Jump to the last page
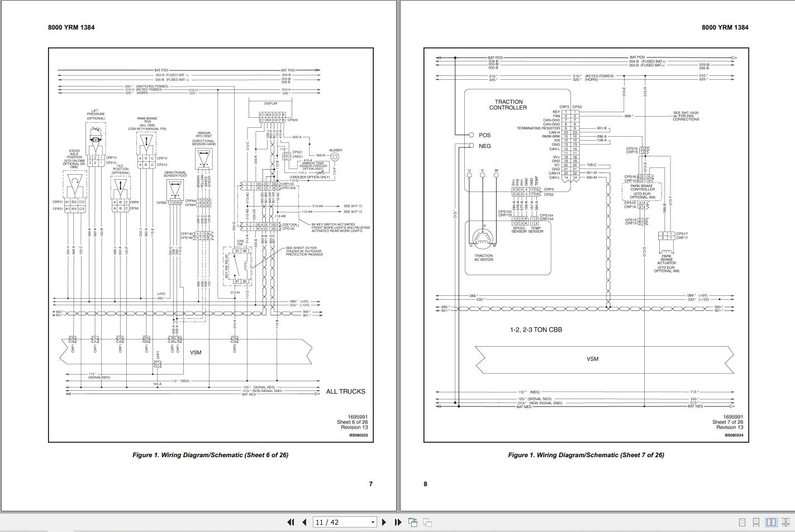Image resolution: width=795 pixels, height=532 pixels. 398,523
